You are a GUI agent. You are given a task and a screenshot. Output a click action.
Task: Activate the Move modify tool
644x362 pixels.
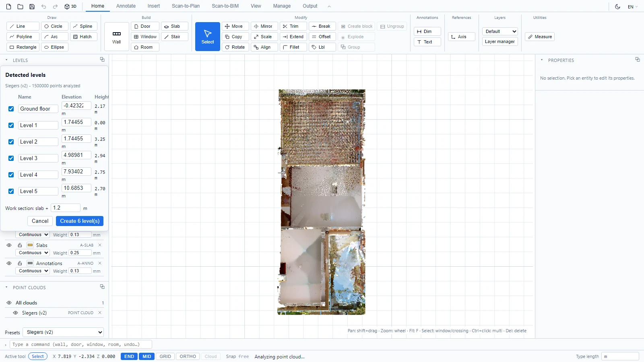tap(235, 26)
